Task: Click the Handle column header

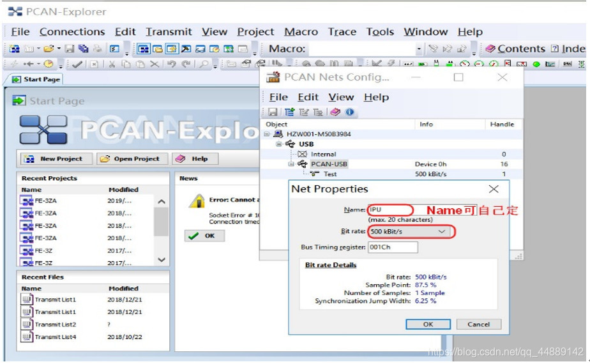Action: click(502, 125)
